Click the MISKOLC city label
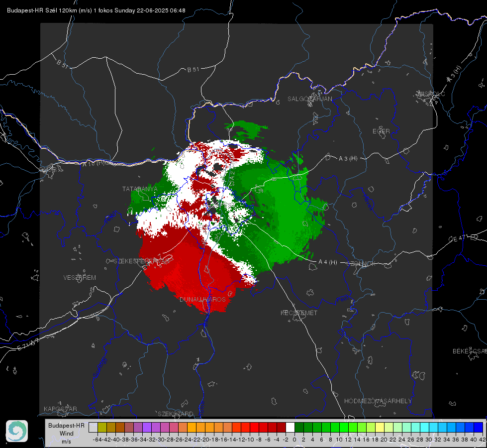487x448 pixels. click(431, 94)
